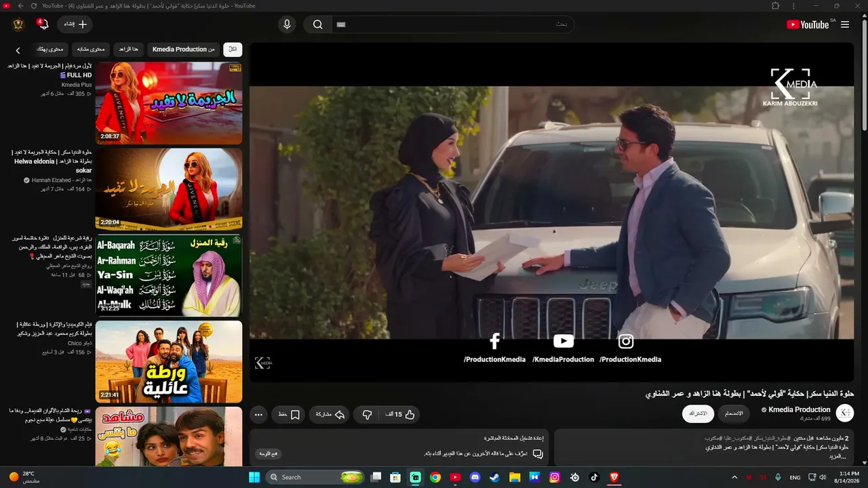Open the 2:08:37 الجريمة لا تفيد thumbnail
This screenshot has height=488, width=868.
point(169,103)
